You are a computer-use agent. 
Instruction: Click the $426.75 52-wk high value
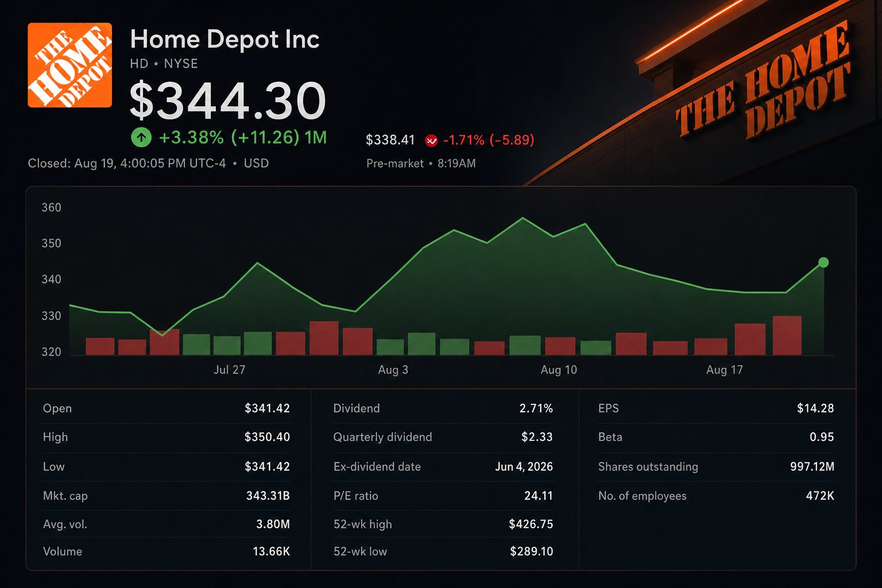[x=531, y=524]
